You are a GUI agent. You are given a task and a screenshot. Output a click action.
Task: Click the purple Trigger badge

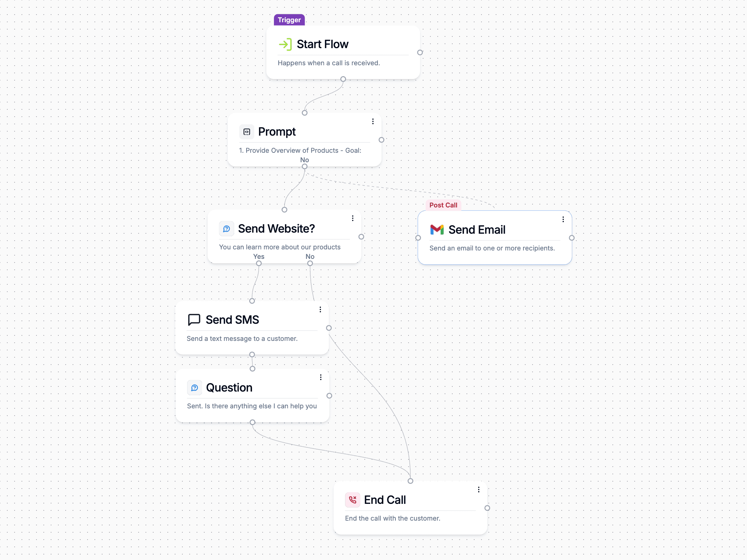[x=289, y=20]
